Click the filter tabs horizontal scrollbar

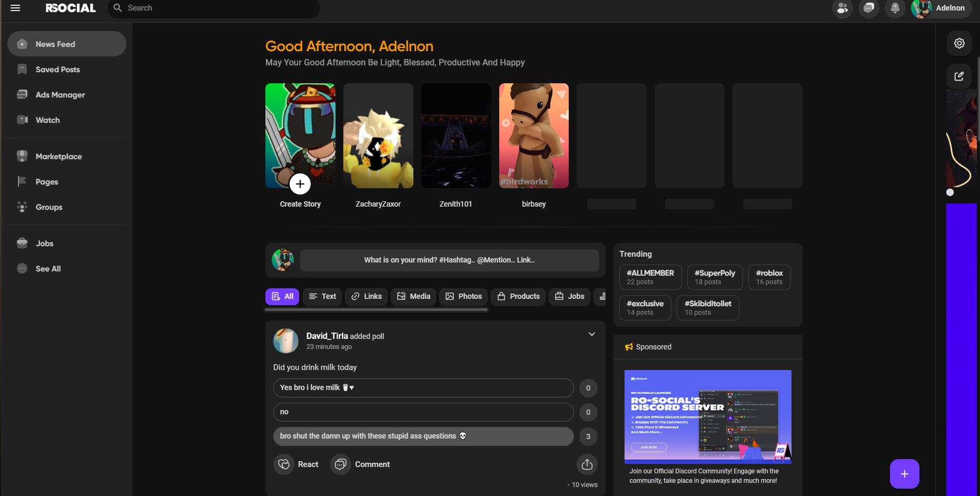[x=376, y=310]
